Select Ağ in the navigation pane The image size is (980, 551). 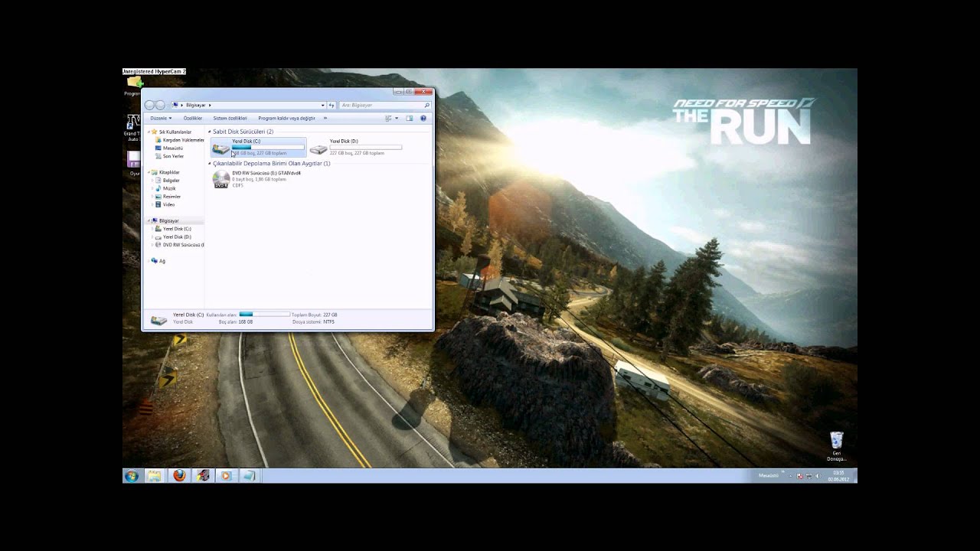pos(162,261)
